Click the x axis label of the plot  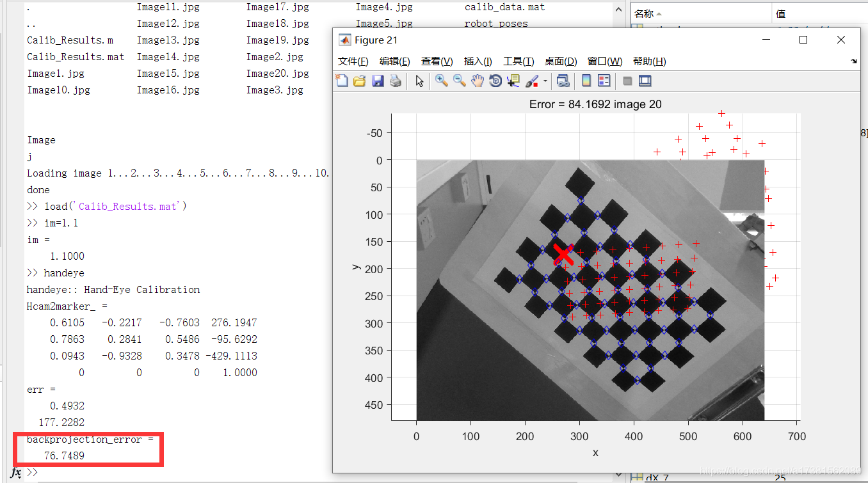595,452
